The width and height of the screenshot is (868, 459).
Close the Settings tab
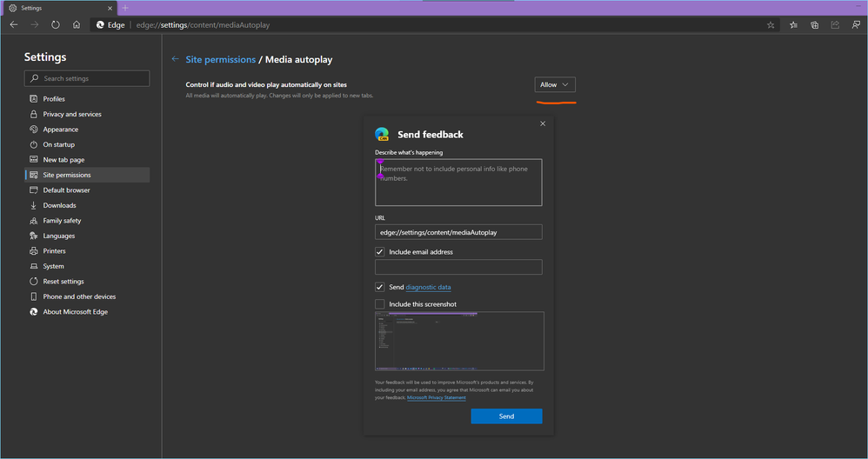click(110, 9)
